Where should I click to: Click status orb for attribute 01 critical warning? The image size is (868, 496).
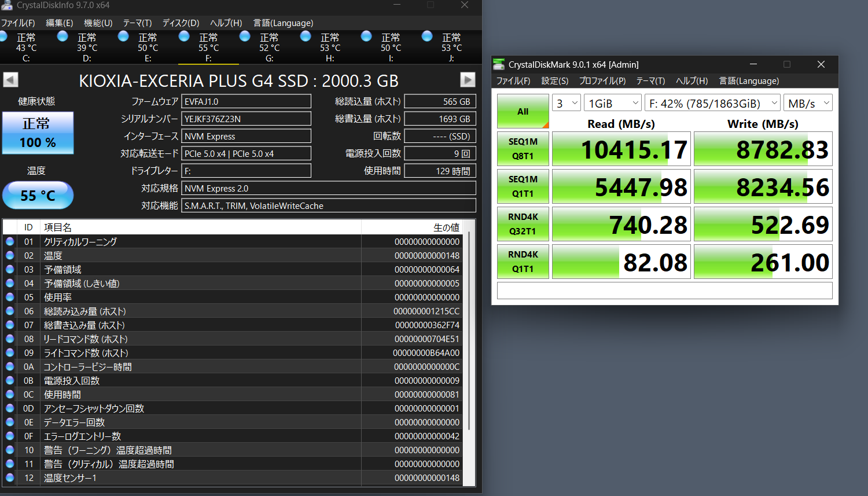(10, 241)
